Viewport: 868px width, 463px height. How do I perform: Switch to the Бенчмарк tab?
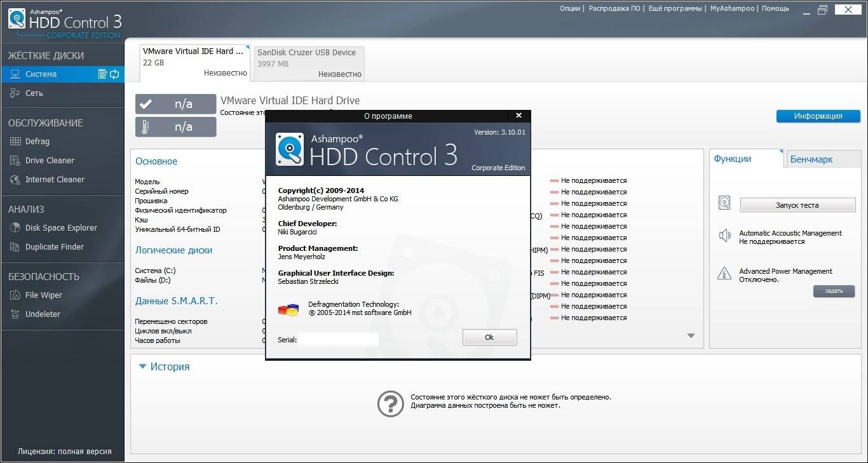(x=823, y=159)
